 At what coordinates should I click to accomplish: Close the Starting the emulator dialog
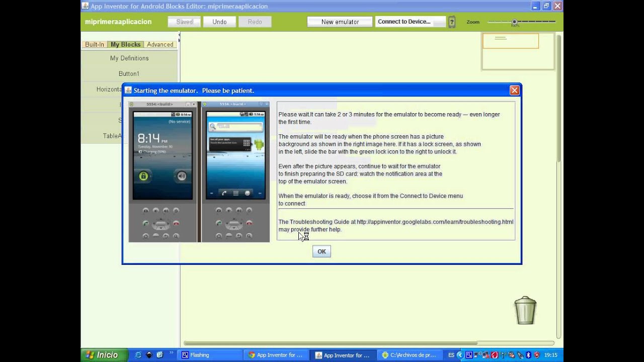click(514, 90)
